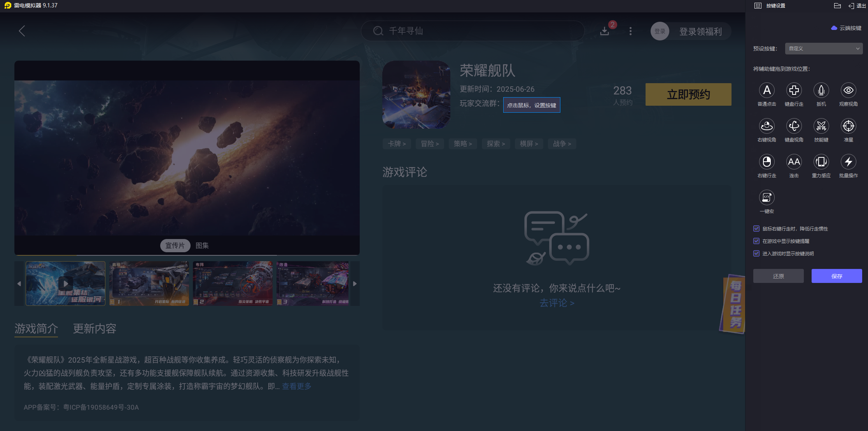
Task: Select the 观察视角 eye view icon
Action: pos(848,91)
